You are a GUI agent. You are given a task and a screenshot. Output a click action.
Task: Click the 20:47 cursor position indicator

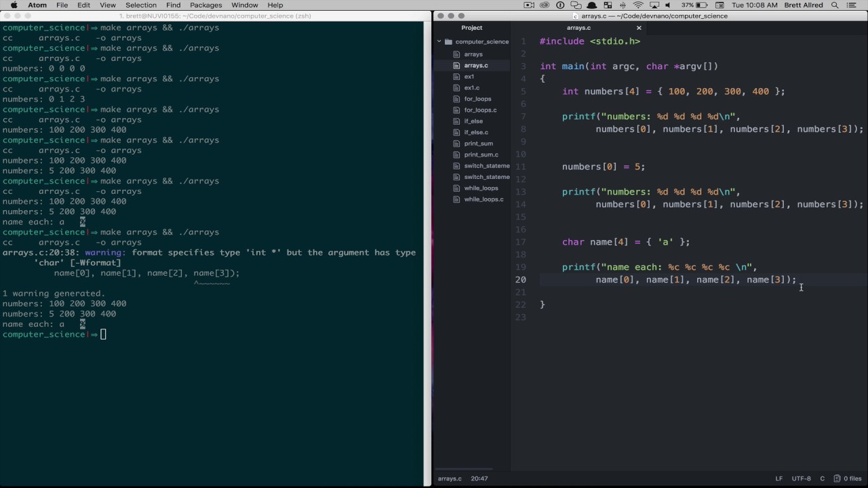[x=479, y=479]
